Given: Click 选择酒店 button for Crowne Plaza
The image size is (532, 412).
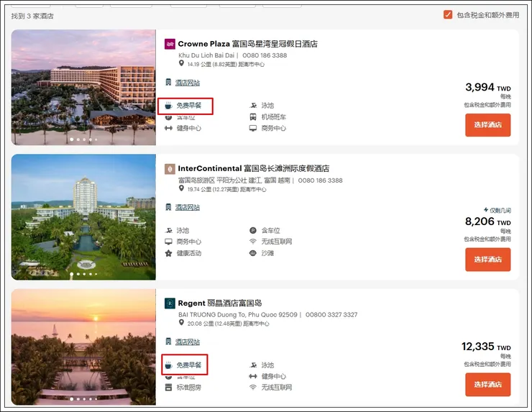Looking at the screenshot, I should tap(487, 125).
